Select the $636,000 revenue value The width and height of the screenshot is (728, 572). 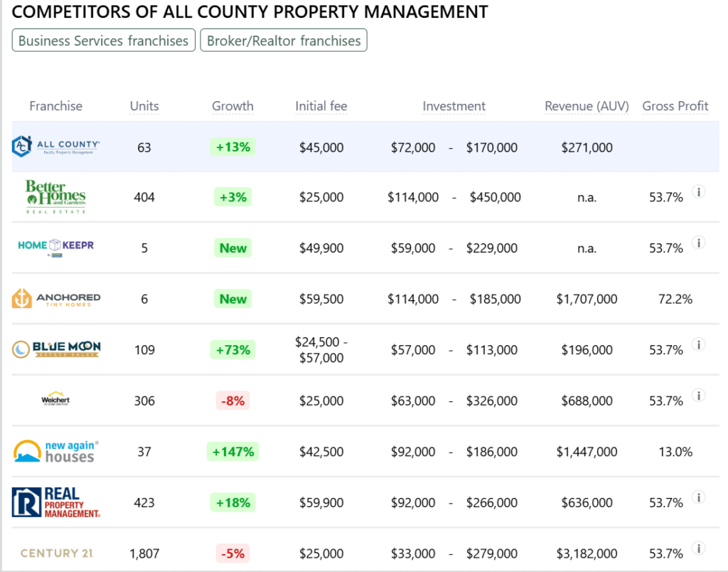click(x=587, y=502)
